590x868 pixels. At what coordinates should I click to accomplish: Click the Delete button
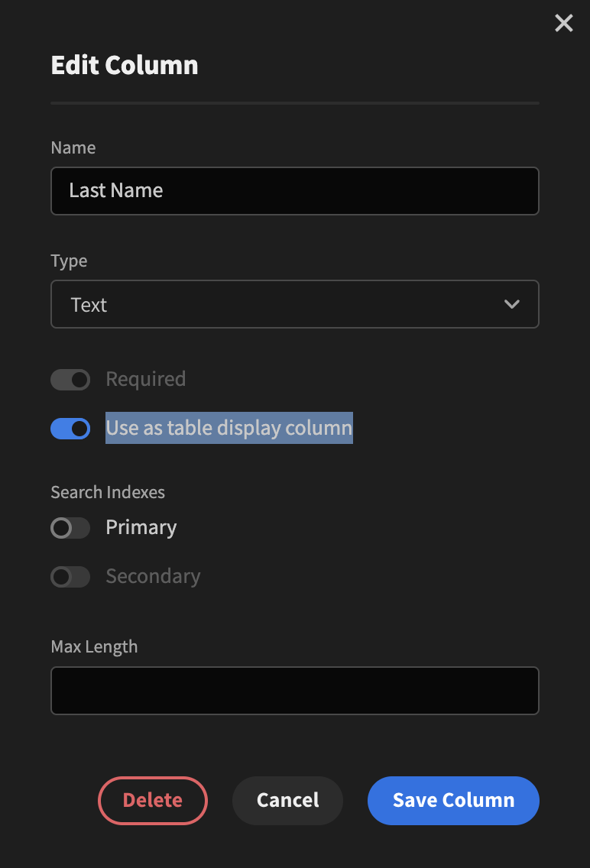(x=153, y=800)
